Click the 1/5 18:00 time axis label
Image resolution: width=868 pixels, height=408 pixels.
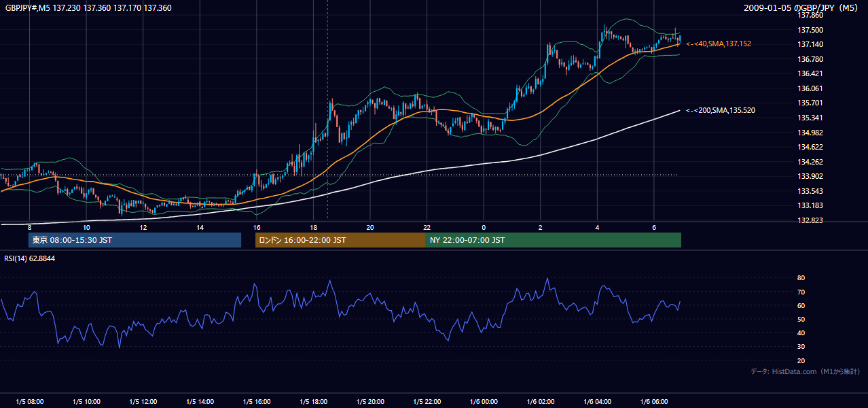point(313,402)
